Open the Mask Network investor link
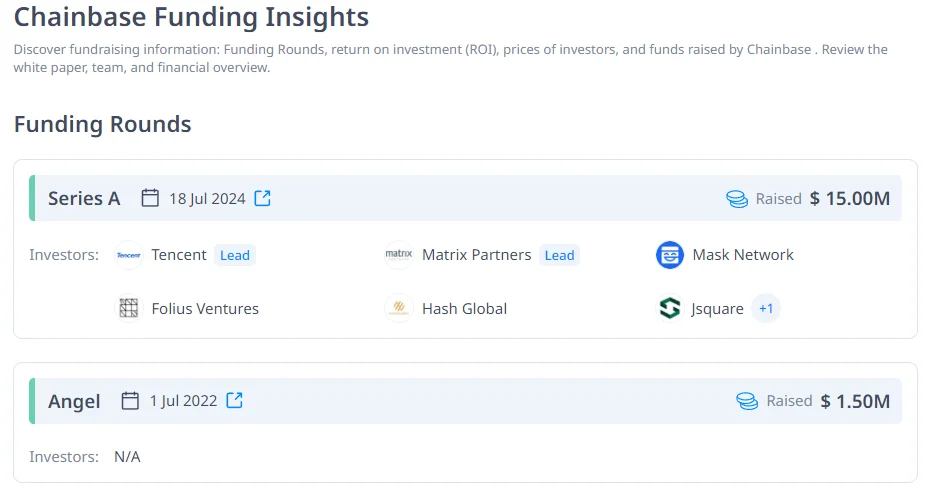This screenshot has width=928, height=492. 743,255
